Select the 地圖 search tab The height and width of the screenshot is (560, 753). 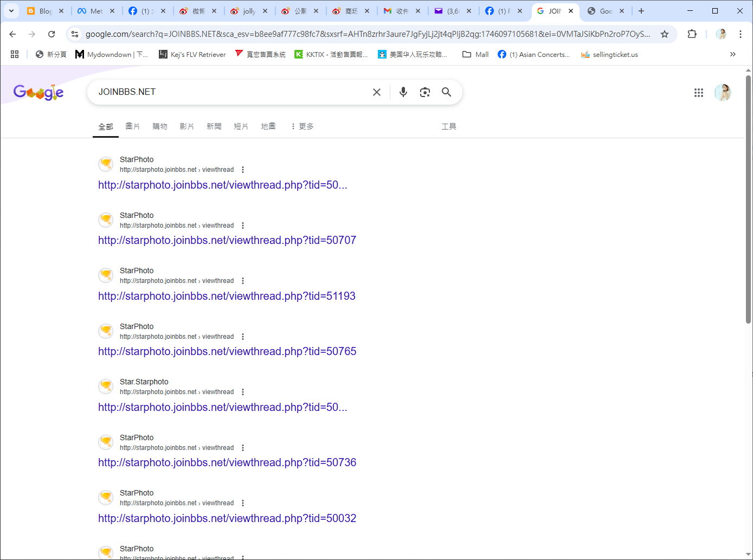click(268, 126)
